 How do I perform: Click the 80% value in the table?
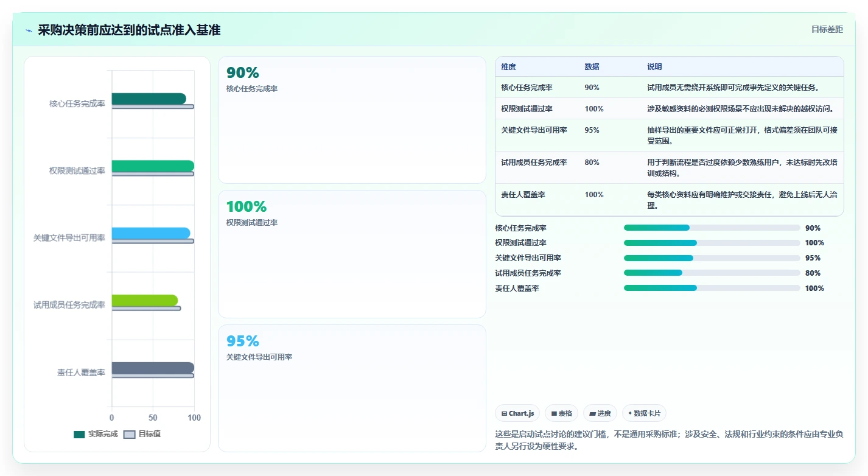click(x=592, y=163)
